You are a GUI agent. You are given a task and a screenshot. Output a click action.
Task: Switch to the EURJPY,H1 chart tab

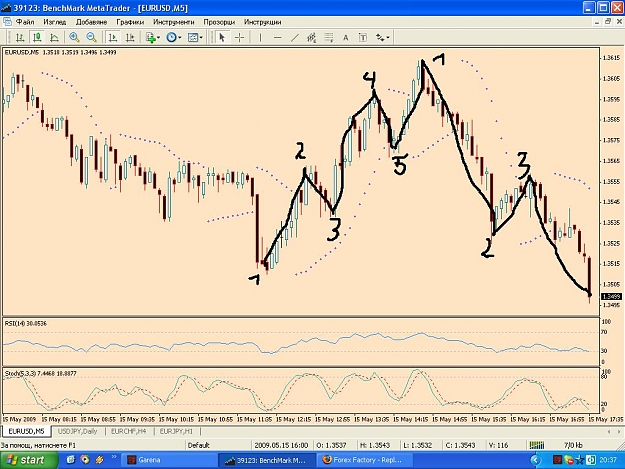click(x=176, y=431)
